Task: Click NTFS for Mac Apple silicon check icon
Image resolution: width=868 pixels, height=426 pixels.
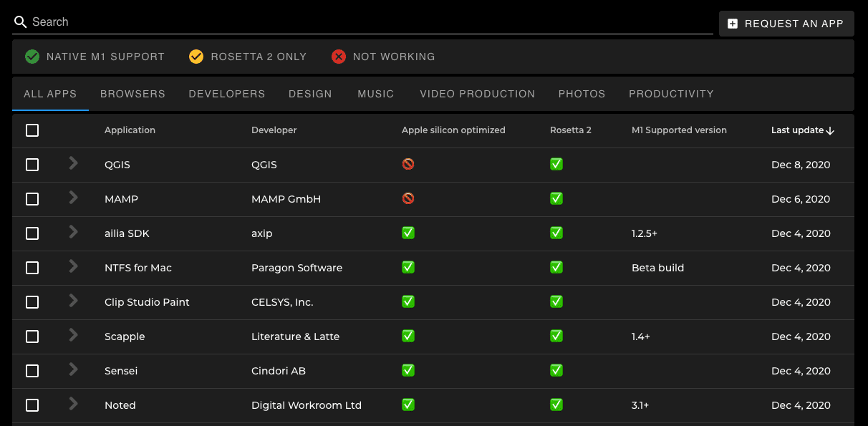Action: (408, 267)
